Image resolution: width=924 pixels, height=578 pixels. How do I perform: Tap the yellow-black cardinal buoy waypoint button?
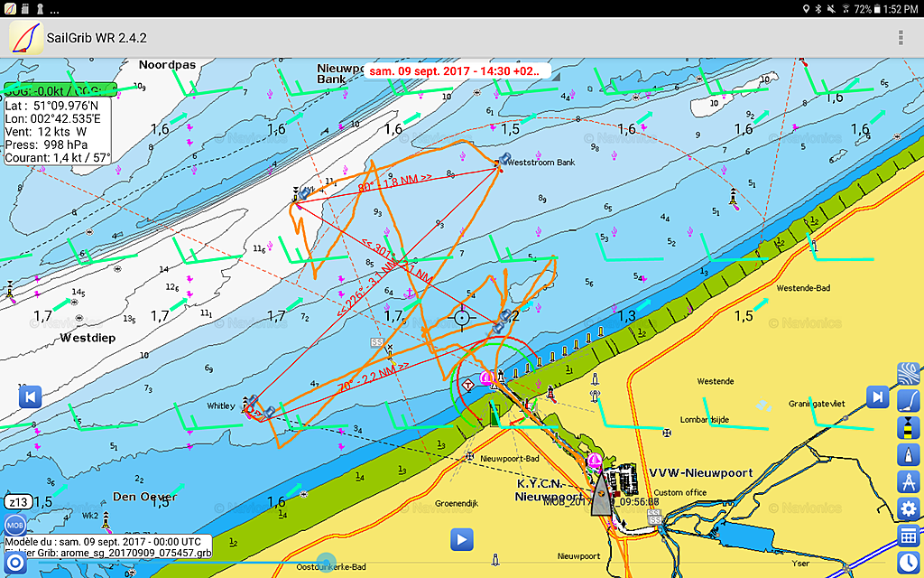pyautogui.click(x=908, y=428)
